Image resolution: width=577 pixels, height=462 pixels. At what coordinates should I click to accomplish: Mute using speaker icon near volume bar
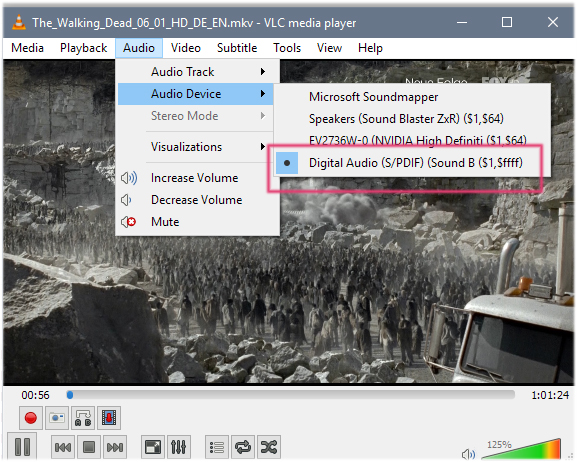tap(468, 454)
